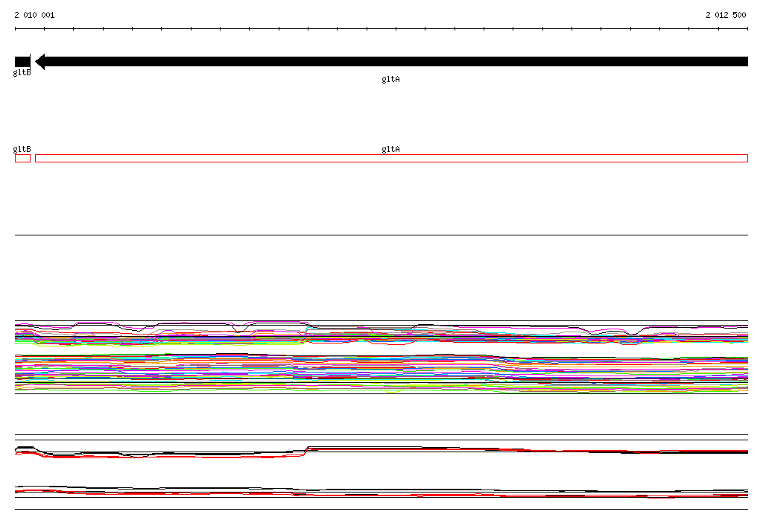
Task: Click the gltA label under the black arrow
Action: (x=390, y=79)
